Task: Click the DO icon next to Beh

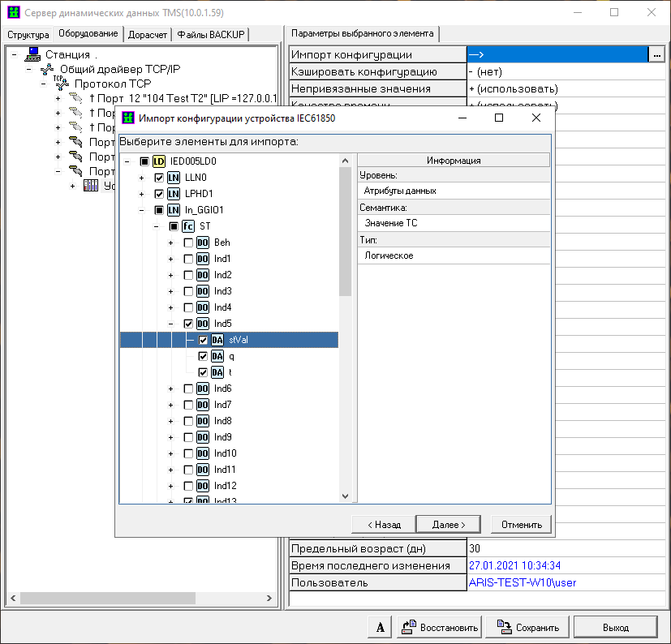Action: 202,243
